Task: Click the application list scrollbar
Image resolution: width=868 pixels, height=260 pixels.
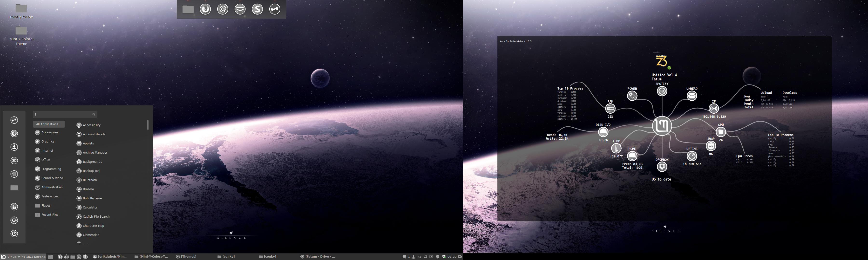Action: [x=148, y=125]
